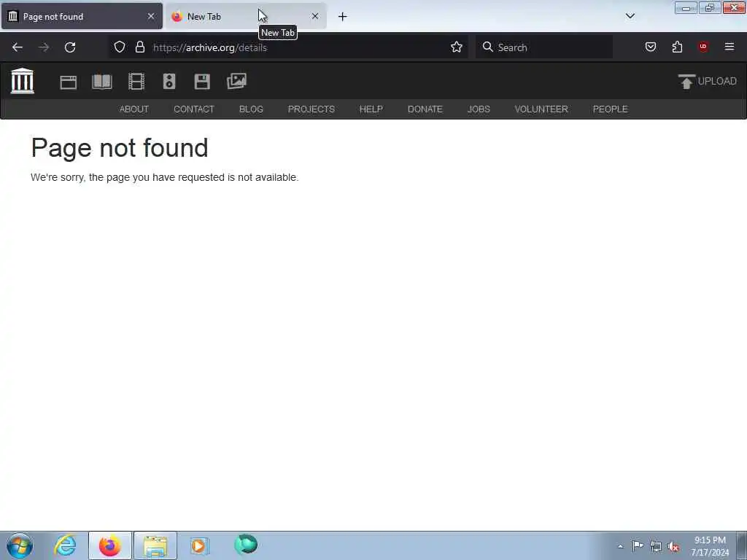Image resolution: width=747 pixels, height=560 pixels.
Task: Open the HELP link
Action: [371, 109]
